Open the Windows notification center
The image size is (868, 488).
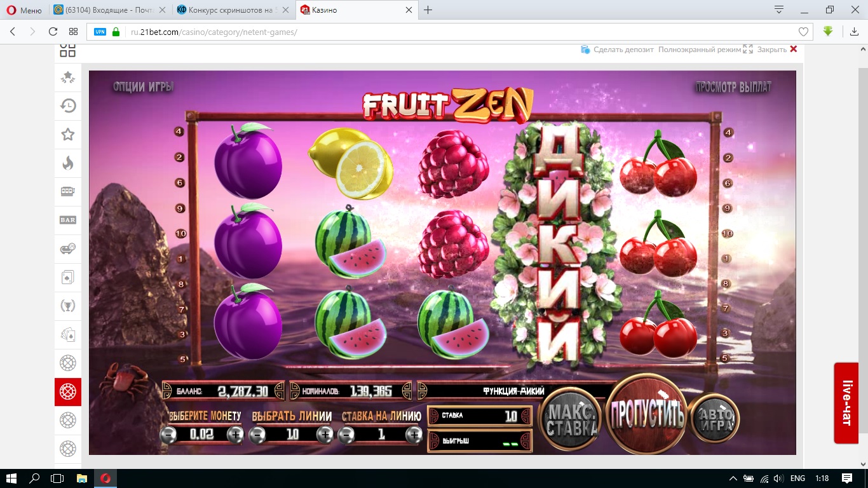(x=847, y=478)
